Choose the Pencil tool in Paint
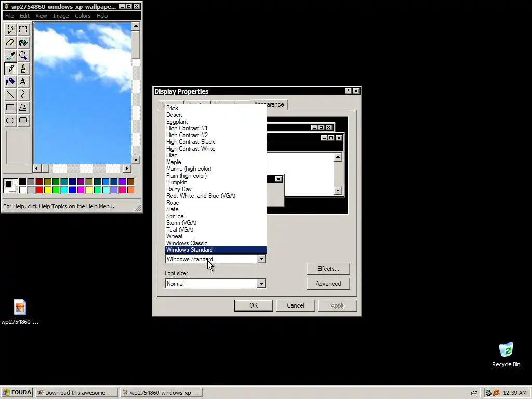 10,69
